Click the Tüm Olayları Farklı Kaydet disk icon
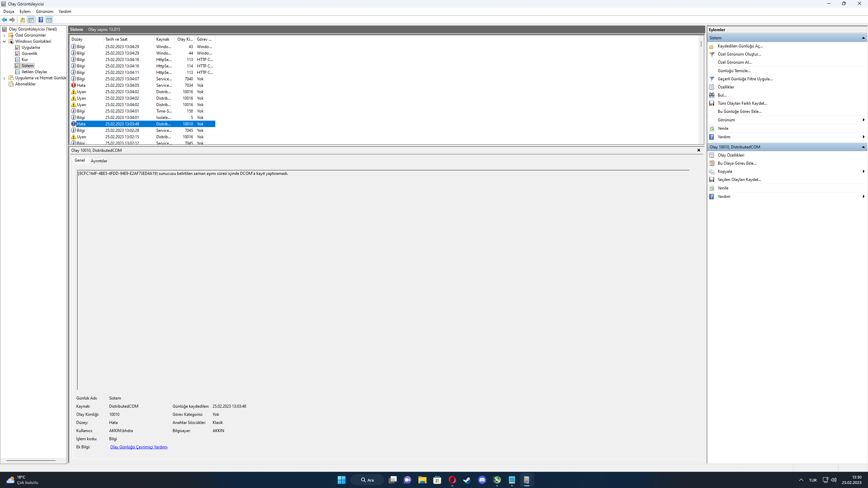This screenshot has width=868, height=488. pyautogui.click(x=712, y=103)
